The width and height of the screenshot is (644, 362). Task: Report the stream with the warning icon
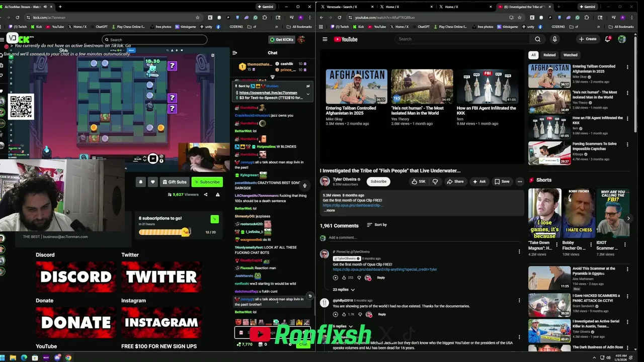click(x=217, y=195)
